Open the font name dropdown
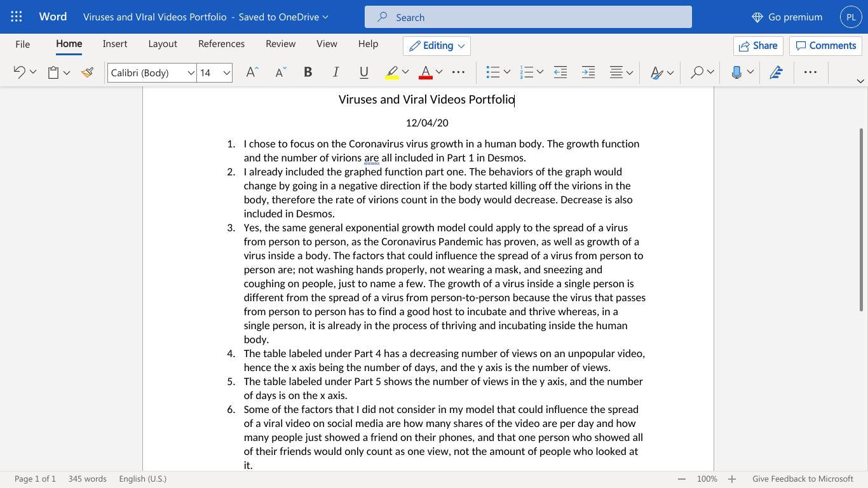868x488 pixels. (191, 73)
